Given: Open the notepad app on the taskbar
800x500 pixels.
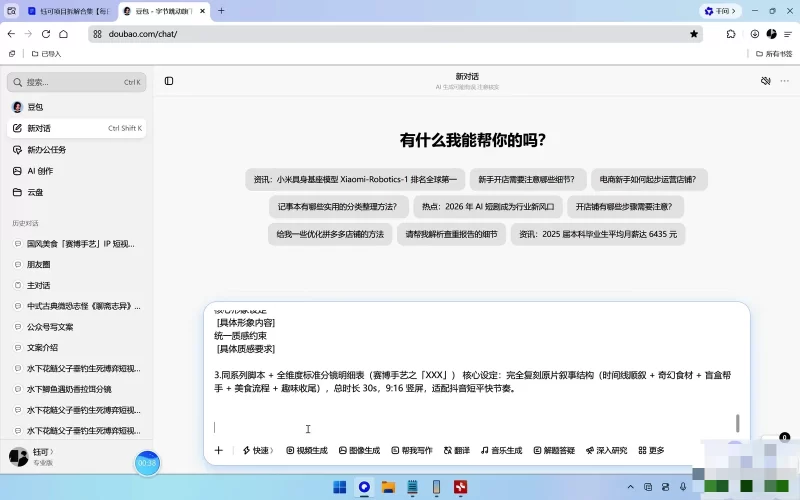Looking at the screenshot, I should [x=412, y=487].
